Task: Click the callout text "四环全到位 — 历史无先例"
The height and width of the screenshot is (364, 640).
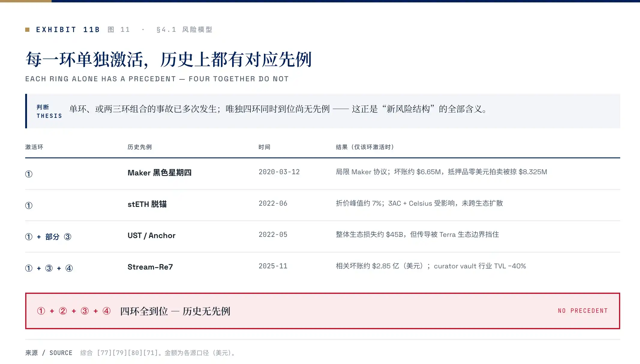Action: pyautogui.click(x=175, y=311)
